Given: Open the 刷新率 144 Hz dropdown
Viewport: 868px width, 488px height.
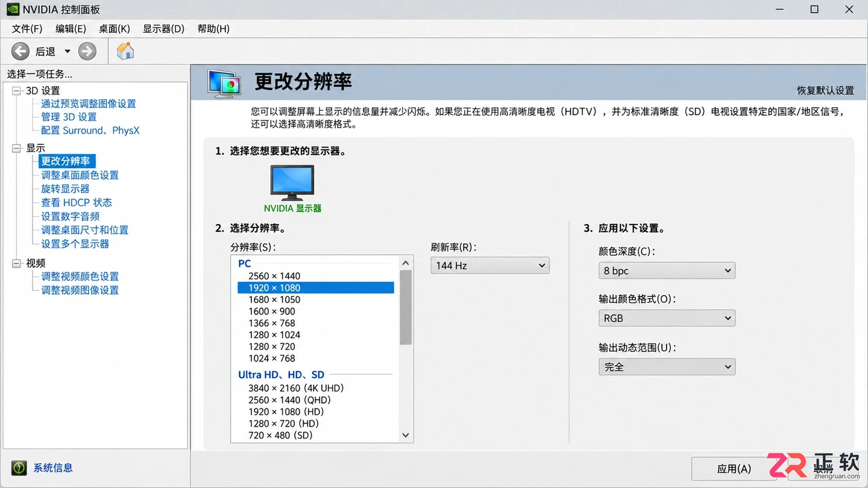Looking at the screenshot, I should pos(489,265).
